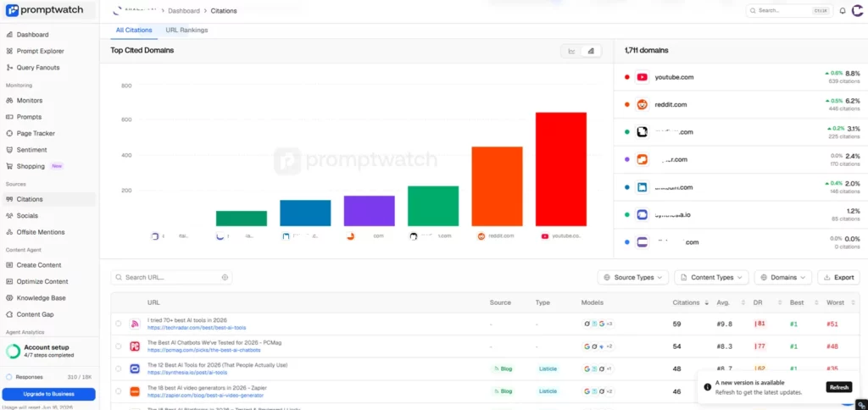Open the Knowledge Base

(41, 297)
